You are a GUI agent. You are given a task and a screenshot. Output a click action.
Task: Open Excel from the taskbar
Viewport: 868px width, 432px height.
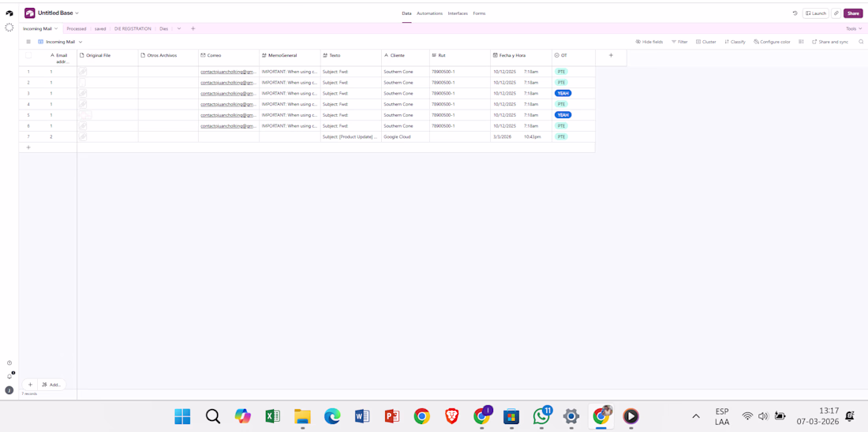272,416
